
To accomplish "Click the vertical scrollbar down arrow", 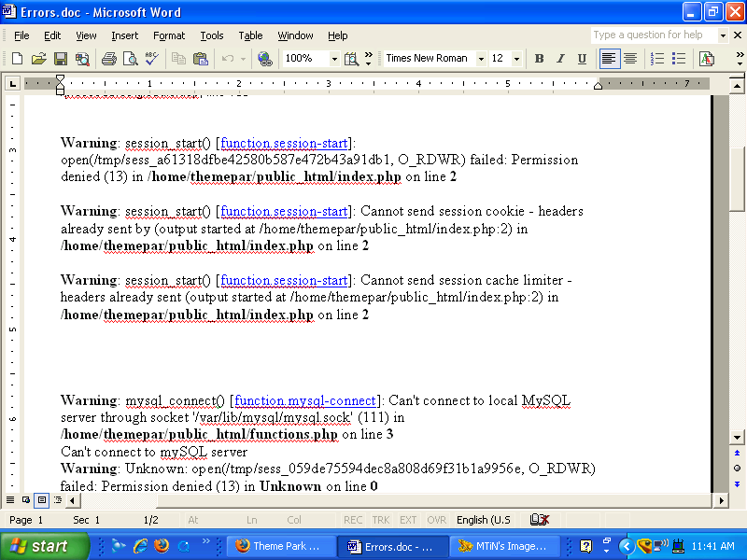I will coord(737,437).
